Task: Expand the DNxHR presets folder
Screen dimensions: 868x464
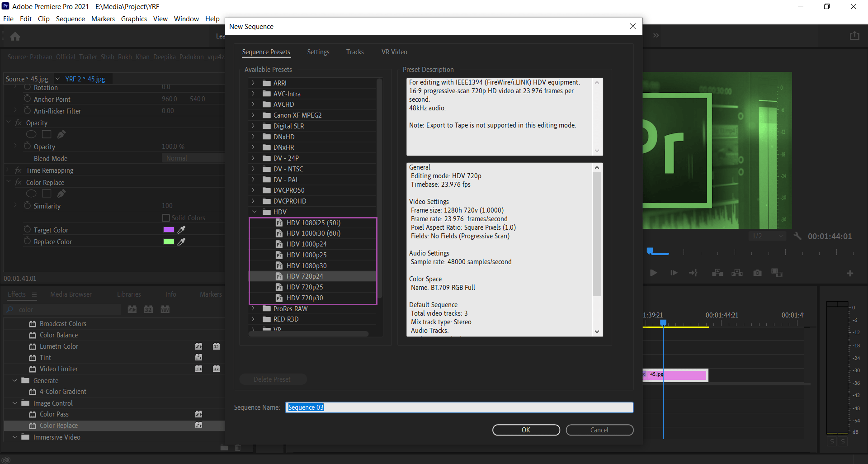Action: 253,147
